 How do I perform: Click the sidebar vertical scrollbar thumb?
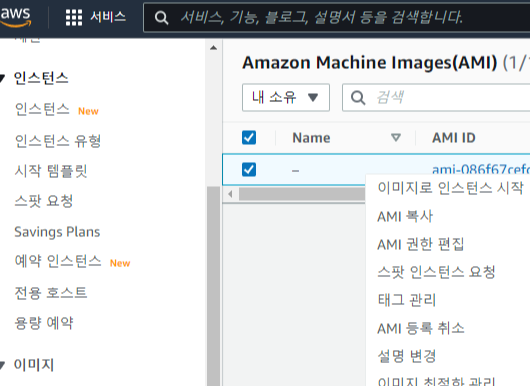coord(213,286)
